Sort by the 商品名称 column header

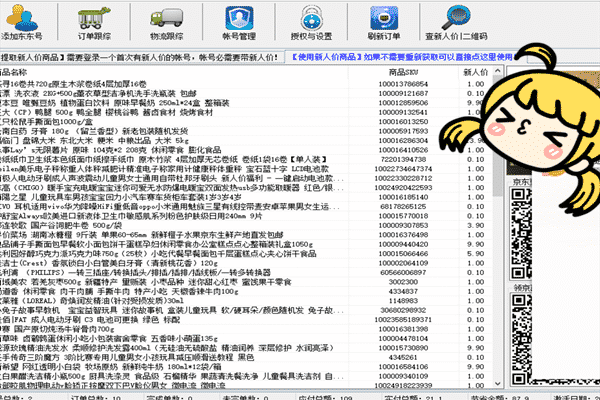click(x=174, y=72)
